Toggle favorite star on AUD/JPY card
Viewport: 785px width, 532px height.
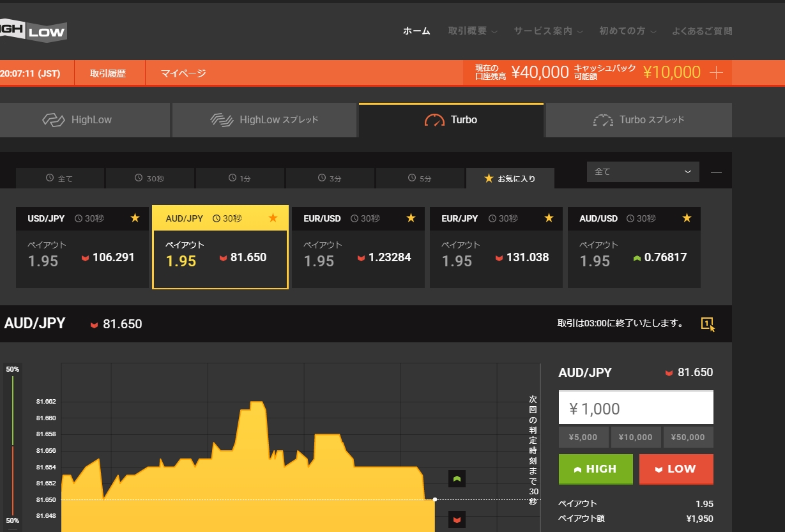tap(273, 218)
